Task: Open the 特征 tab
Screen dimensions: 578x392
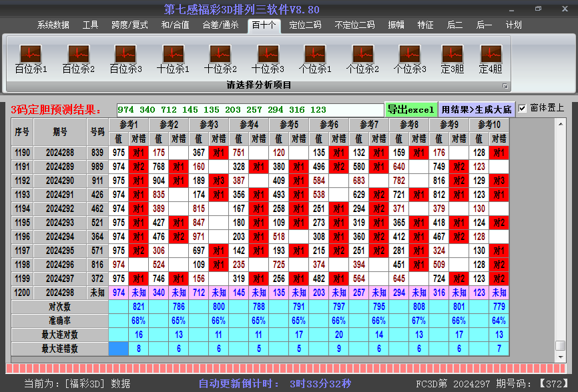Action: click(425, 25)
